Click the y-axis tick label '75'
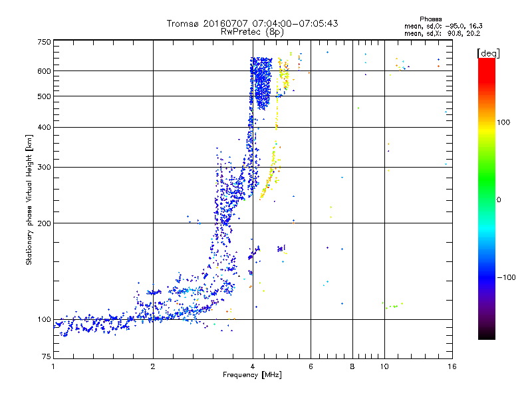532x399 pixels. click(47, 356)
